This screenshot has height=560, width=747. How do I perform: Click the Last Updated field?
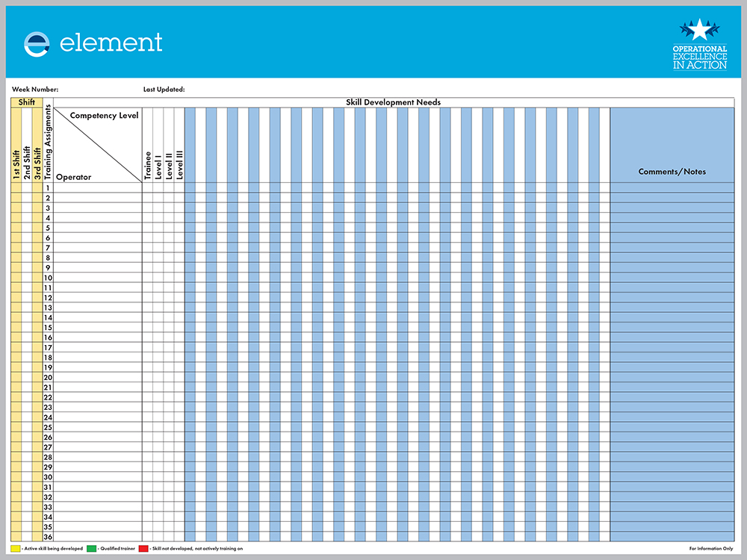(x=224, y=90)
